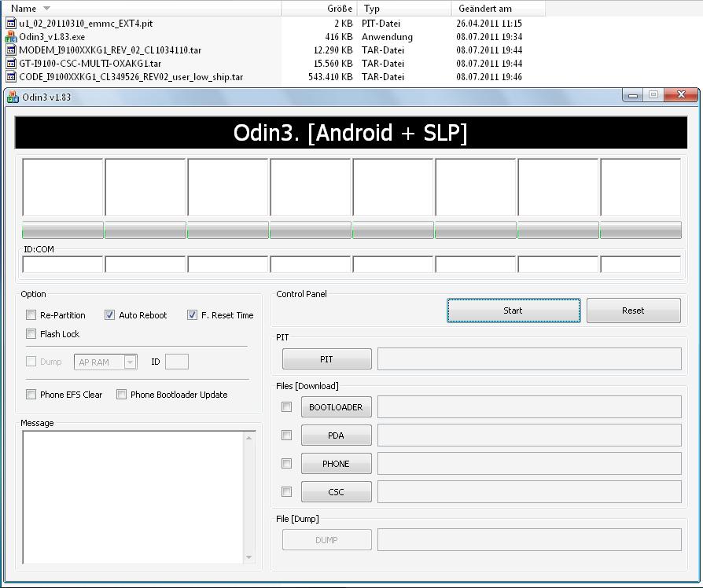Click the MODEM_I9100XXKG1 tar file icon

[11, 50]
